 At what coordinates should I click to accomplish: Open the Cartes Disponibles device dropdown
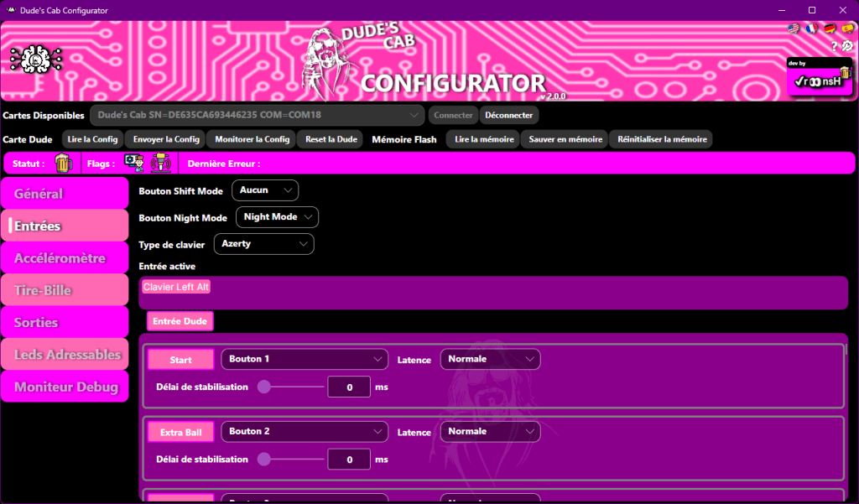tap(258, 115)
